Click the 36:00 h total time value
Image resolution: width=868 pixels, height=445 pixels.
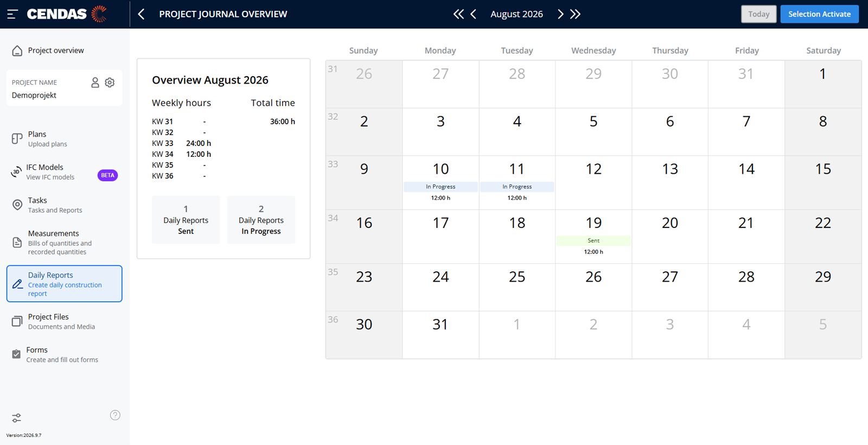click(283, 122)
